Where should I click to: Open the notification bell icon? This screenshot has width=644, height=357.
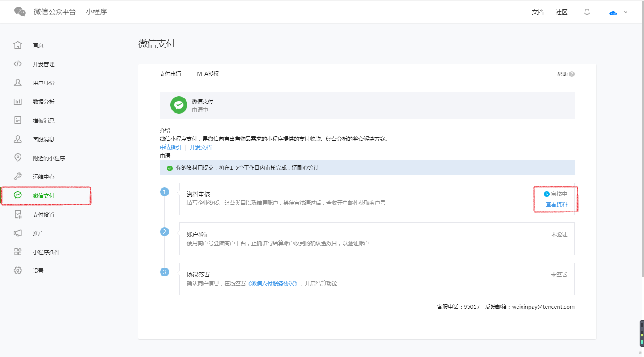(x=587, y=12)
